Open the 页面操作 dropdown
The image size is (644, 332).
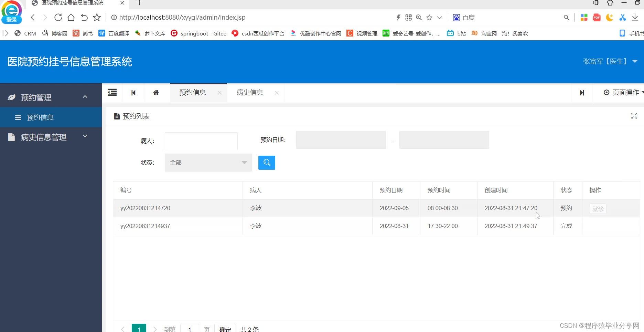(623, 93)
